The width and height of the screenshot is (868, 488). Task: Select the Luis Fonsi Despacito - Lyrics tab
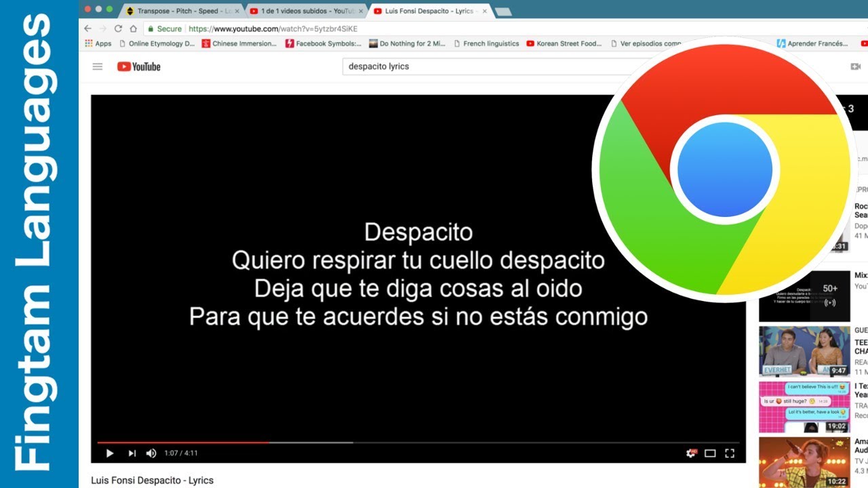pos(427,11)
